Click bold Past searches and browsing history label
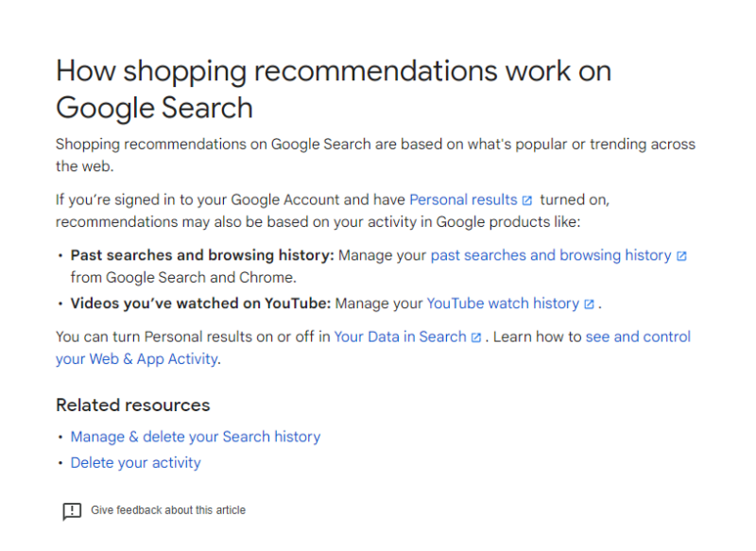Viewport: 756px width, 551px height. tap(202, 255)
